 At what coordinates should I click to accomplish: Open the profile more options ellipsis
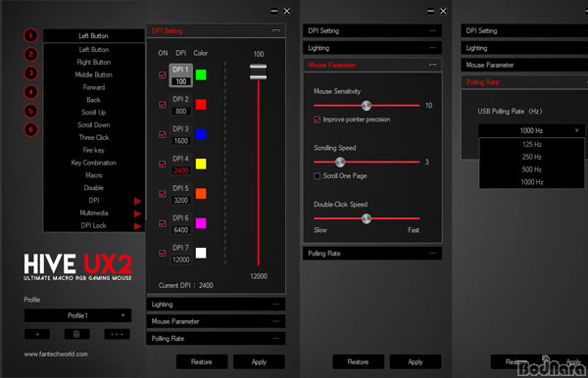point(117,334)
